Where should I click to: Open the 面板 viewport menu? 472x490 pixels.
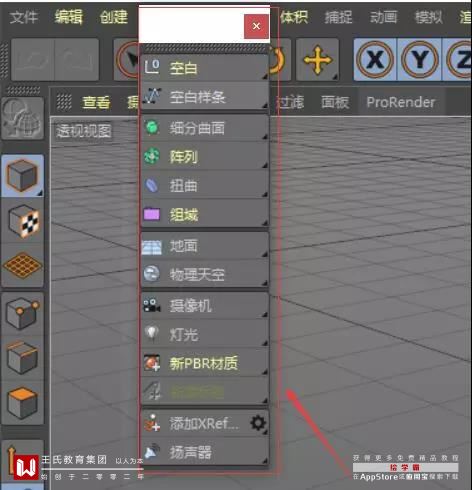pyautogui.click(x=335, y=102)
